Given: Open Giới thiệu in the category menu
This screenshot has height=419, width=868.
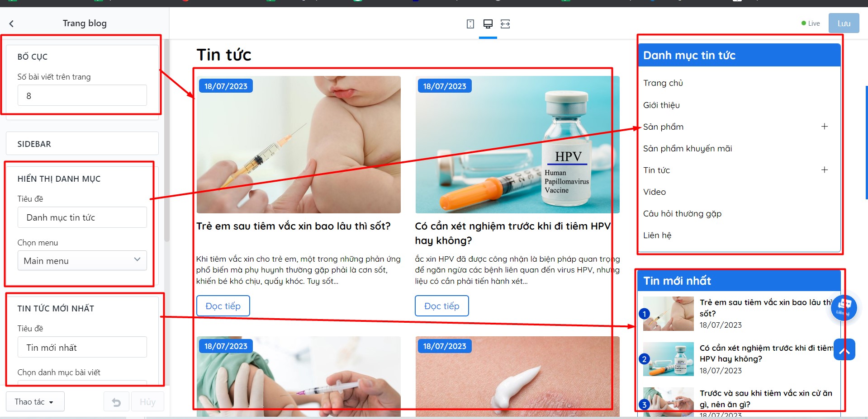Looking at the screenshot, I should 661,105.
